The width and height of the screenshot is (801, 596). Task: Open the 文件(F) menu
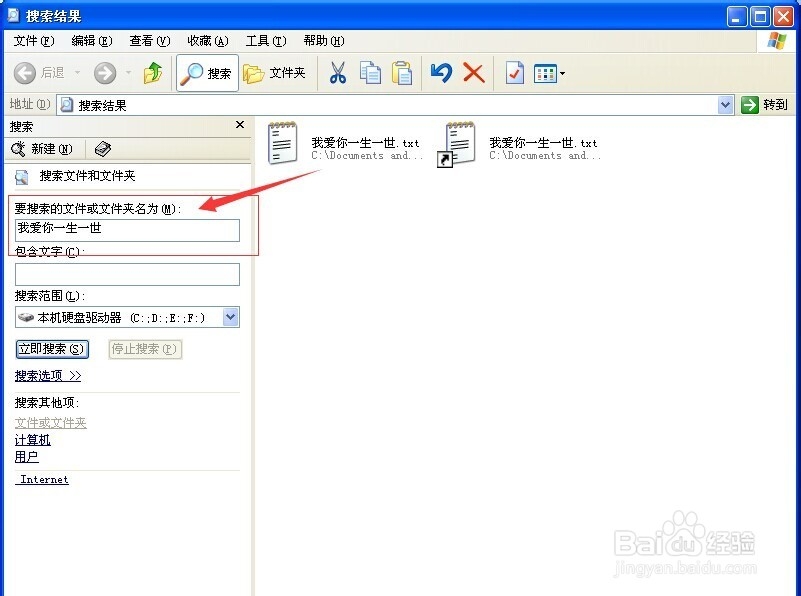(34, 41)
